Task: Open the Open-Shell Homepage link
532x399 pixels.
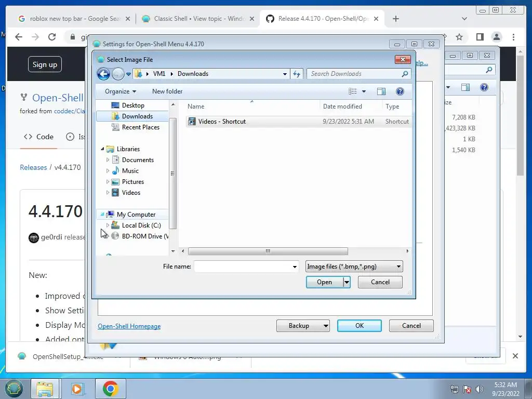Action: click(x=129, y=326)
